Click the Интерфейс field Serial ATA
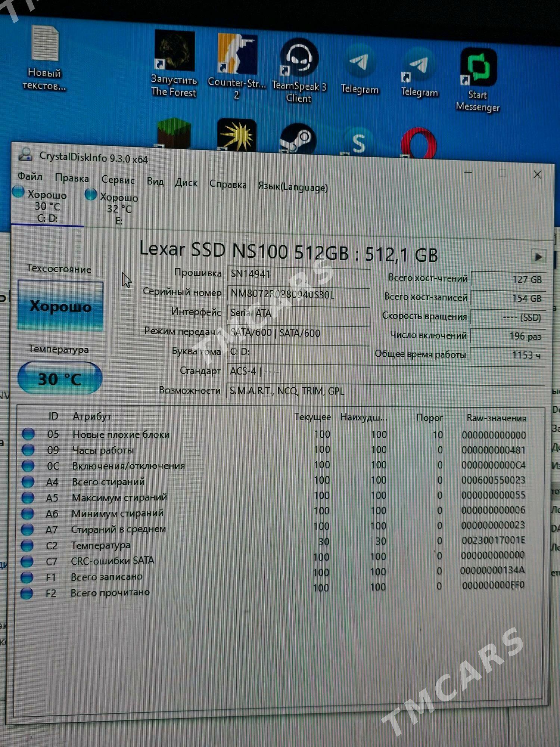Viewport: 560px width, 747px height. tap(299, 314)
